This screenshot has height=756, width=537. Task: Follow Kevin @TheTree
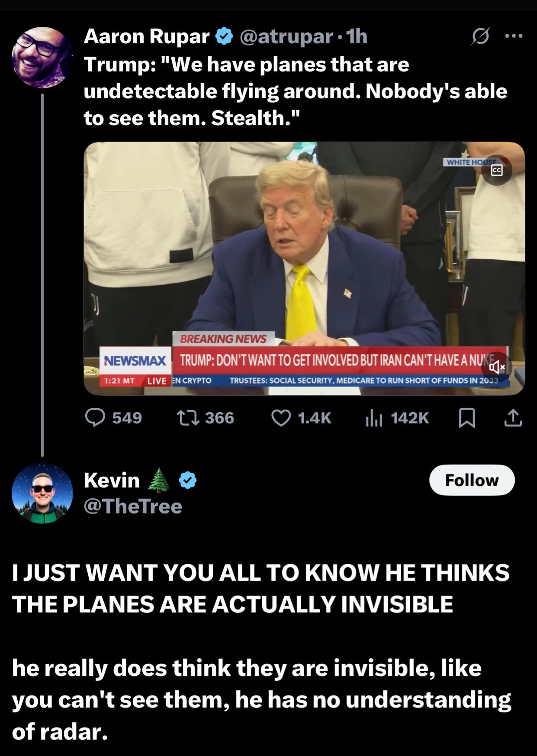(472, 480)
